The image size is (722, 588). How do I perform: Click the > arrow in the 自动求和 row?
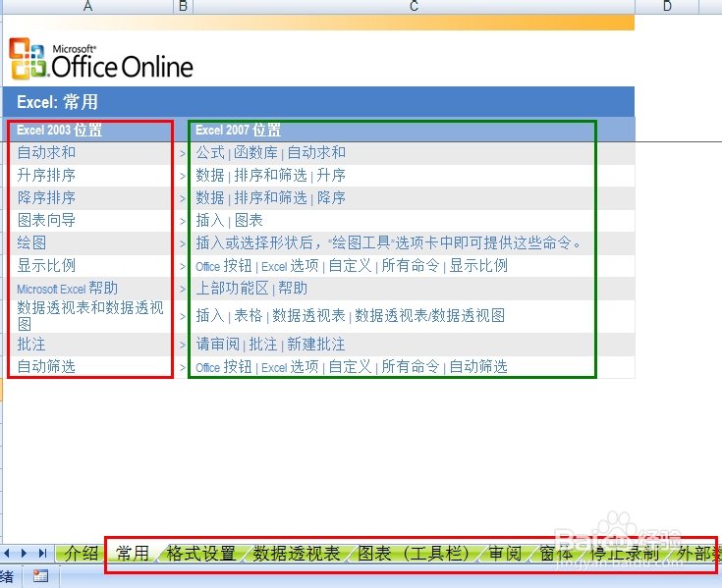183,153
